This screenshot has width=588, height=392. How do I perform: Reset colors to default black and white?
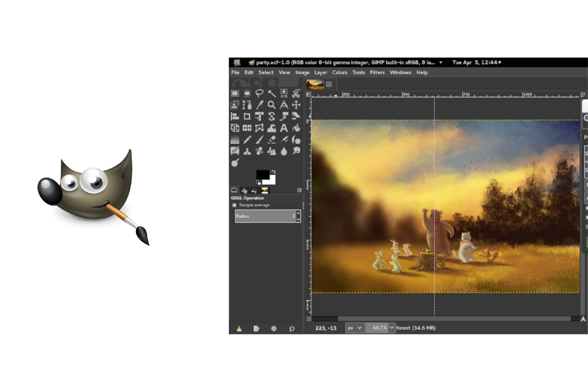[x=258, y=182]
